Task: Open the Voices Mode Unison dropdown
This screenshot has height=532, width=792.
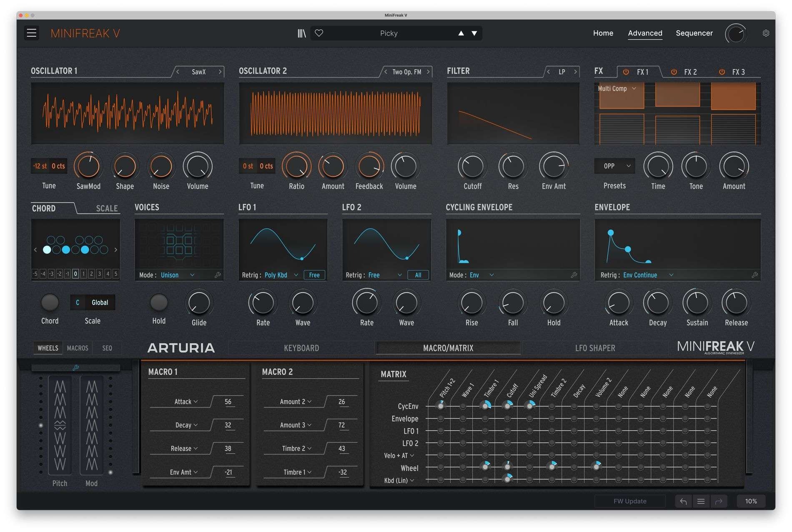Action: pos(178,275)
